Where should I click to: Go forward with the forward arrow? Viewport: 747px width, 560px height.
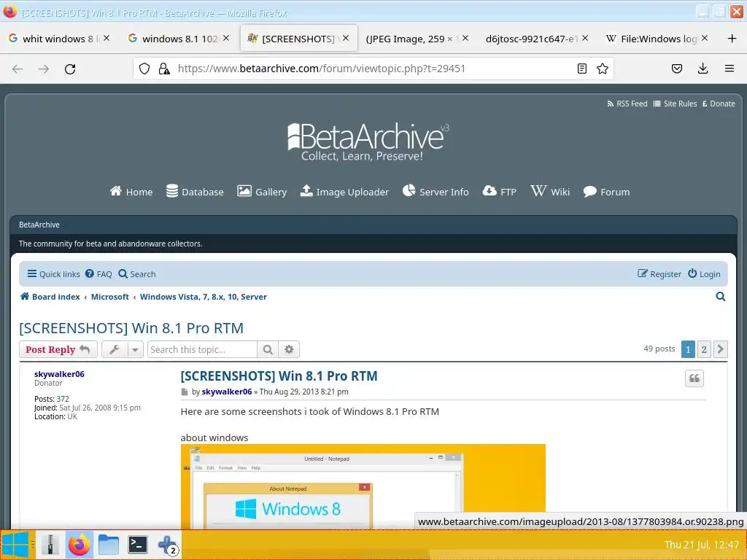point(44,69)
